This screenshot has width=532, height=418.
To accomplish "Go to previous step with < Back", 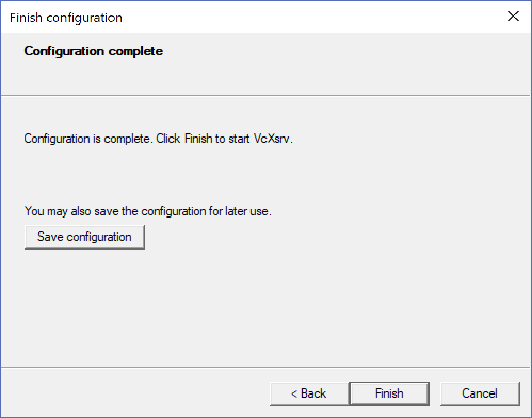I will pyautogui.click(x=309, y=393).
